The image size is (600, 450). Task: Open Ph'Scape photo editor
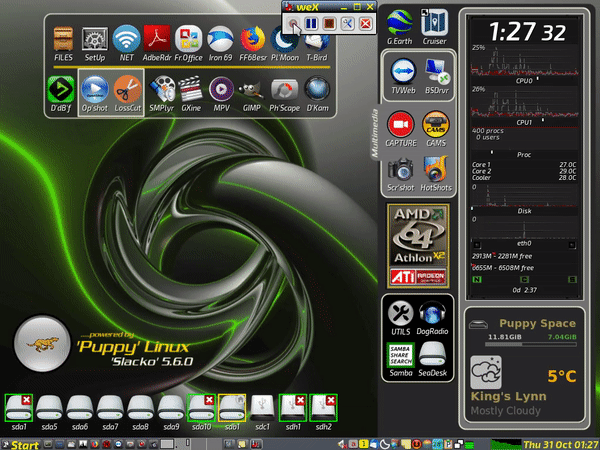click(x=284, y=90)
